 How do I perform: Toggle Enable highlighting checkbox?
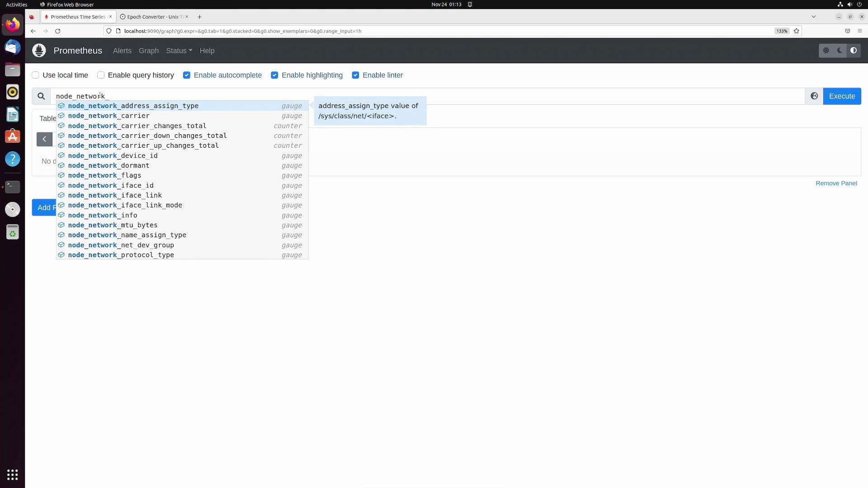pyautogui.click(x=274, y=75)
